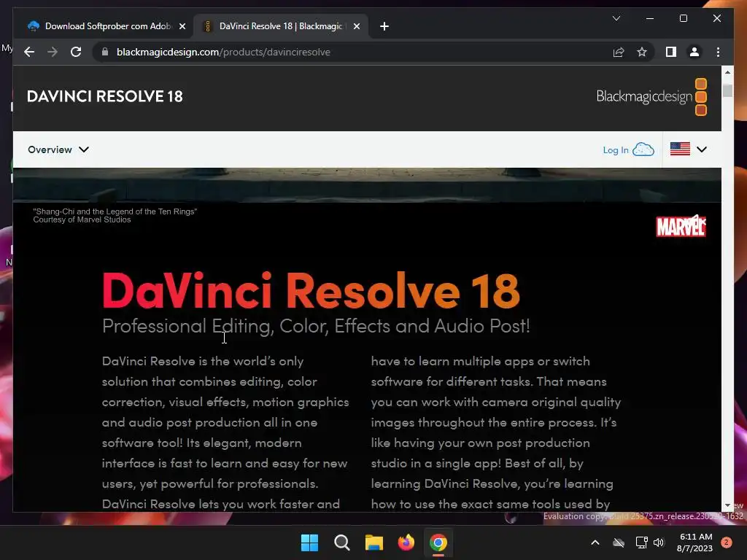
Task: Click the caption Courtesy of Marvel Studios
Action: [x=82, y=219]
